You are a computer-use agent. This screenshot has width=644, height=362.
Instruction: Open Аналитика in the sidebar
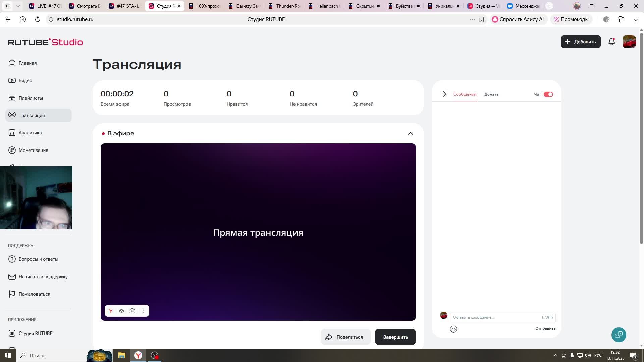click(30, 133)
